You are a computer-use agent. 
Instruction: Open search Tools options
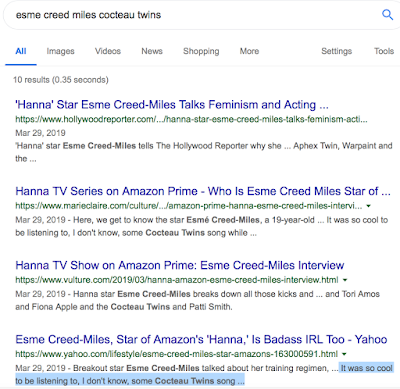pyautogui.click(x=384, y=51)
